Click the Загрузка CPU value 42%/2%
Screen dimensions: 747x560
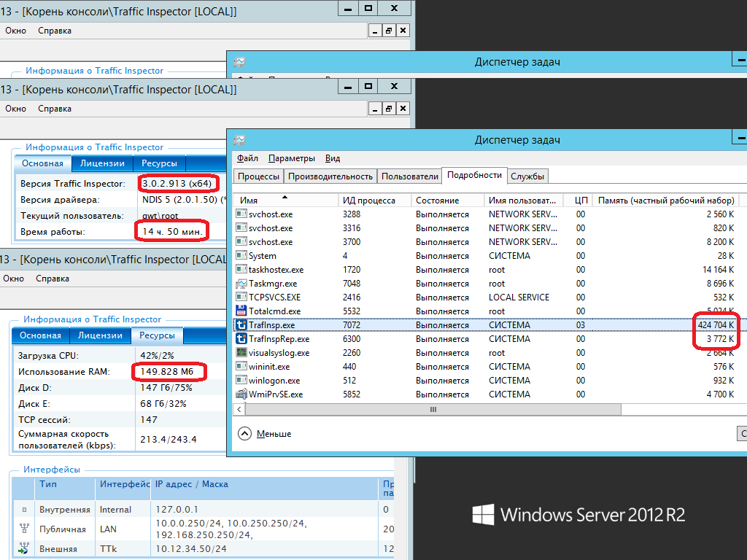click(158, 356)
